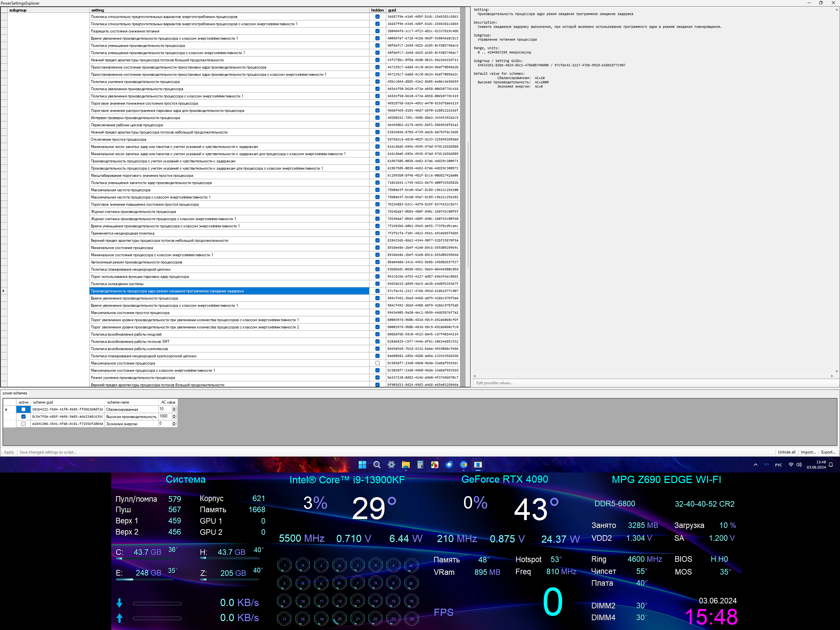840x630 pixels.
Task: Launch Calculator from the taskbar
Action: point(420,465)
